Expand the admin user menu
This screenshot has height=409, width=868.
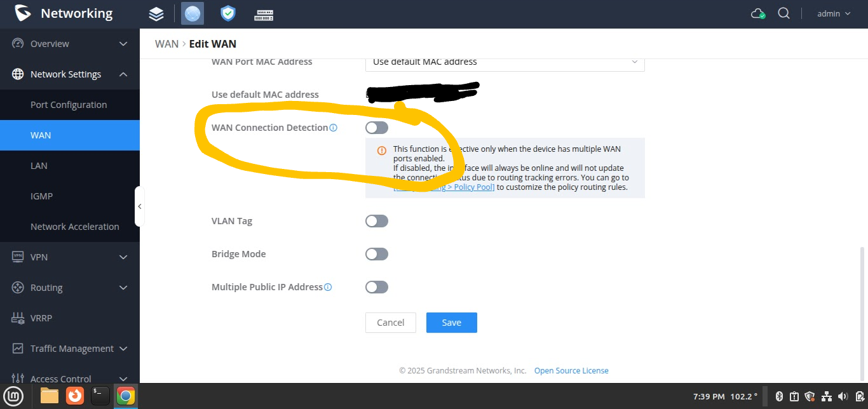(x=834, y=13)
